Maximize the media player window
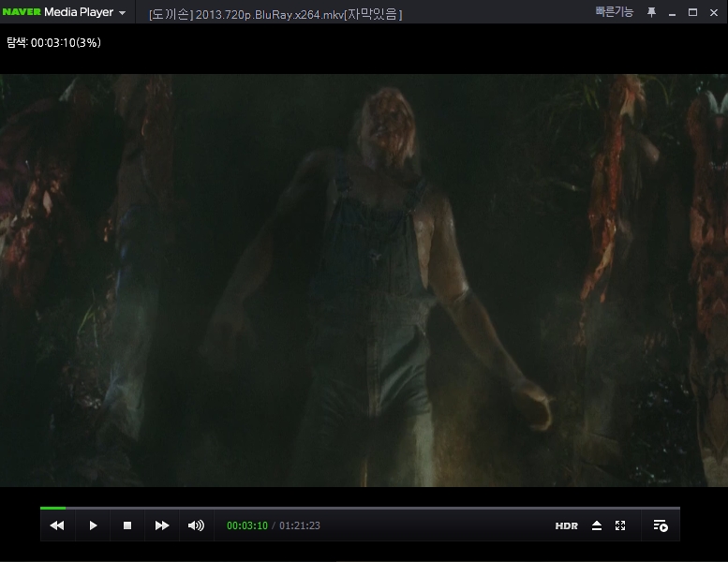The width and height of the screenshot is (728, 562). (x=693, y=12)
